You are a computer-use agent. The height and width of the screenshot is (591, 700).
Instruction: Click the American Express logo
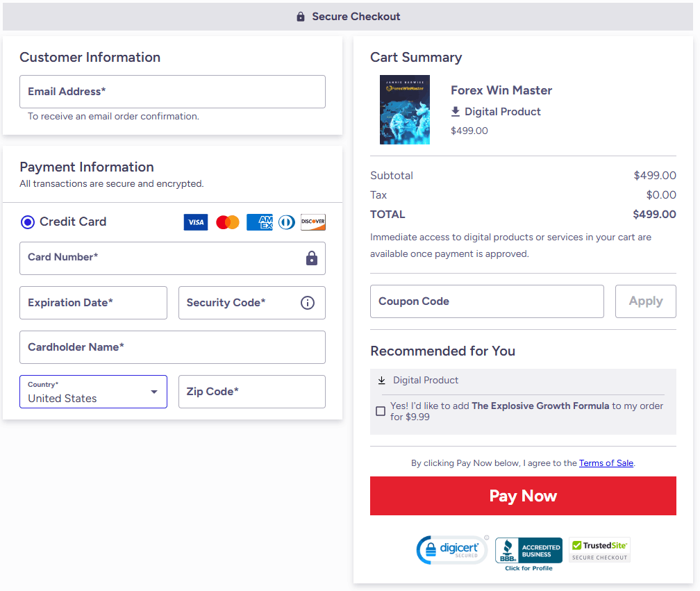(260, 222)
